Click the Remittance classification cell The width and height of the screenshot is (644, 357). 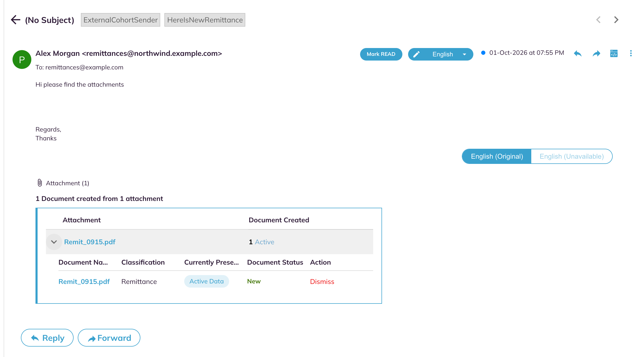(139, 282)
